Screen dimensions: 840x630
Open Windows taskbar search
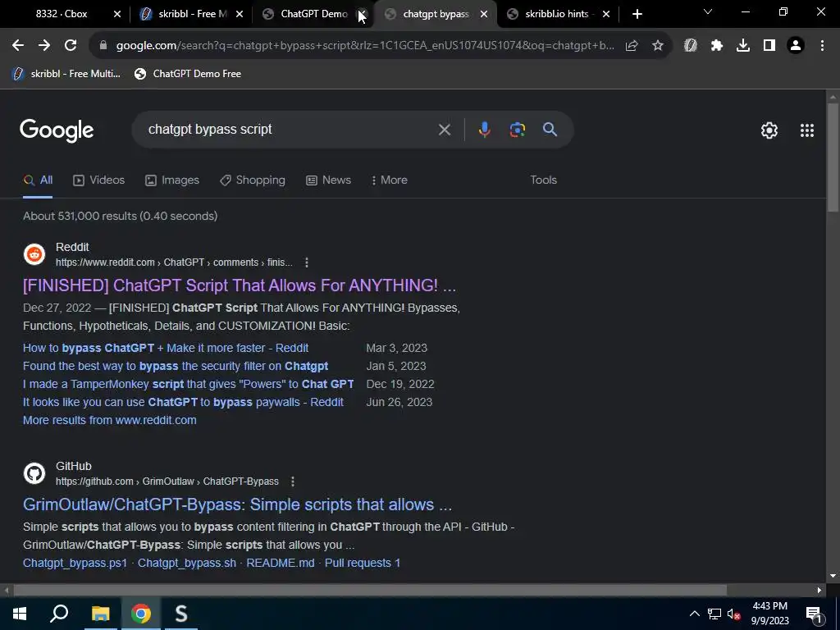point(59,614)
